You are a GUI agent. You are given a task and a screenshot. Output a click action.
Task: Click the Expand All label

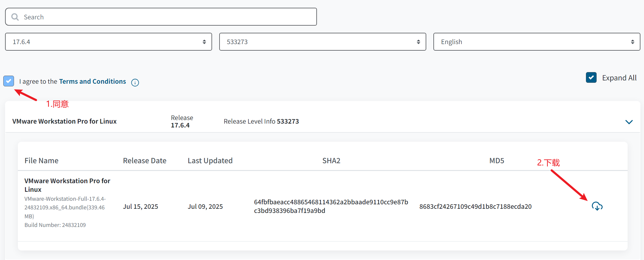(x=619, y=78)
